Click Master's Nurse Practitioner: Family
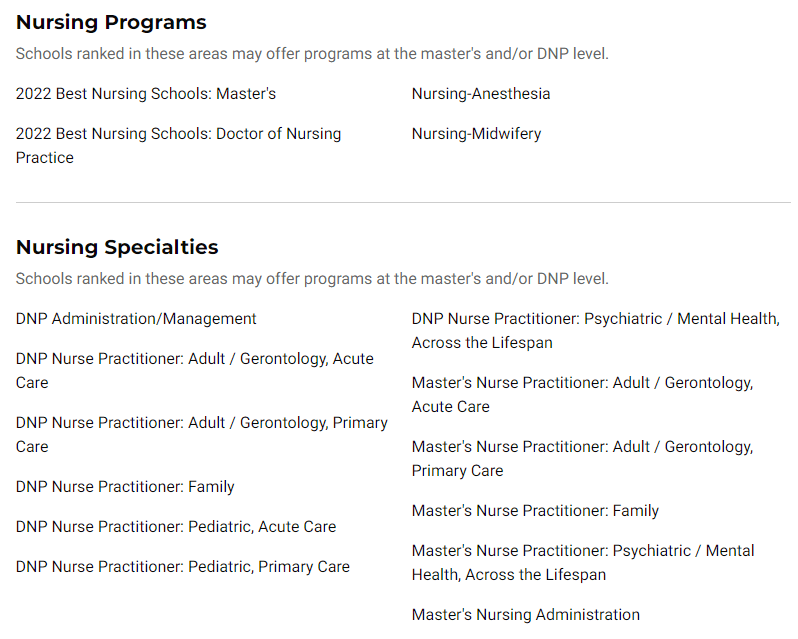The height and width of the screenshot is (639, 798). [535, 511]
